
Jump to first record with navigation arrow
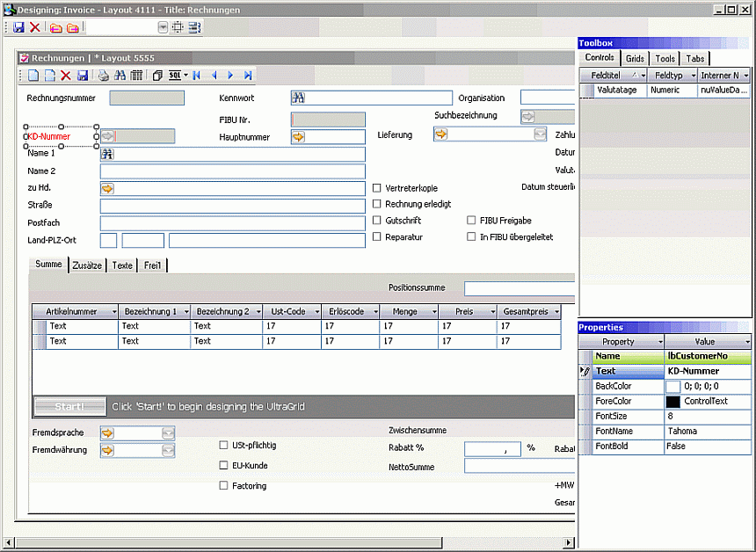pos(197,76)
